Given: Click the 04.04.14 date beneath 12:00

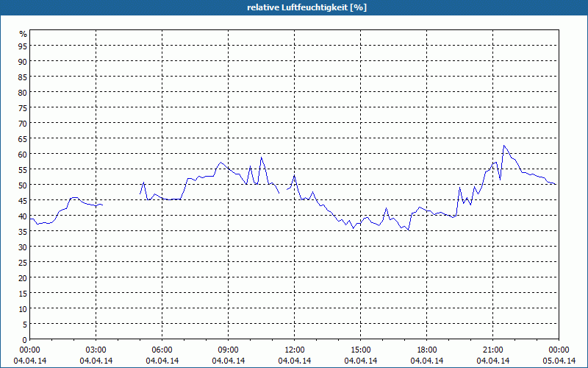Looking at the screenshot, I should pyautogui.click(x=295, y=361).
